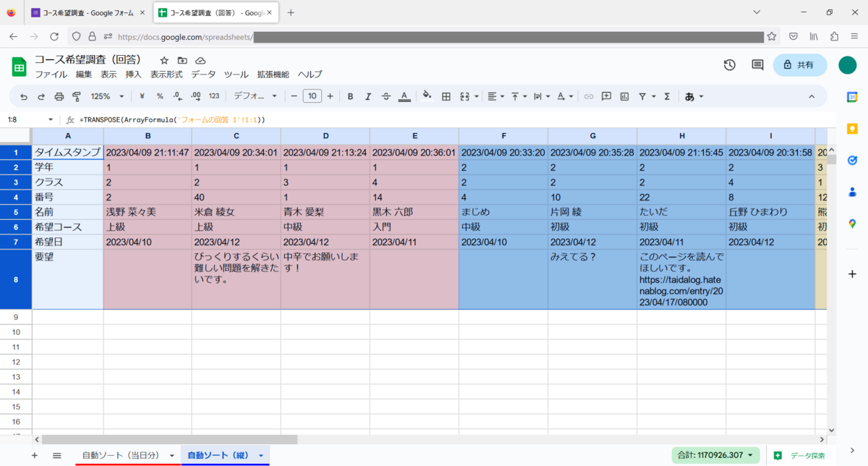Screen dimensions: 868x466
Task: Open the vertical align dropdown
Action: [519, 96]
